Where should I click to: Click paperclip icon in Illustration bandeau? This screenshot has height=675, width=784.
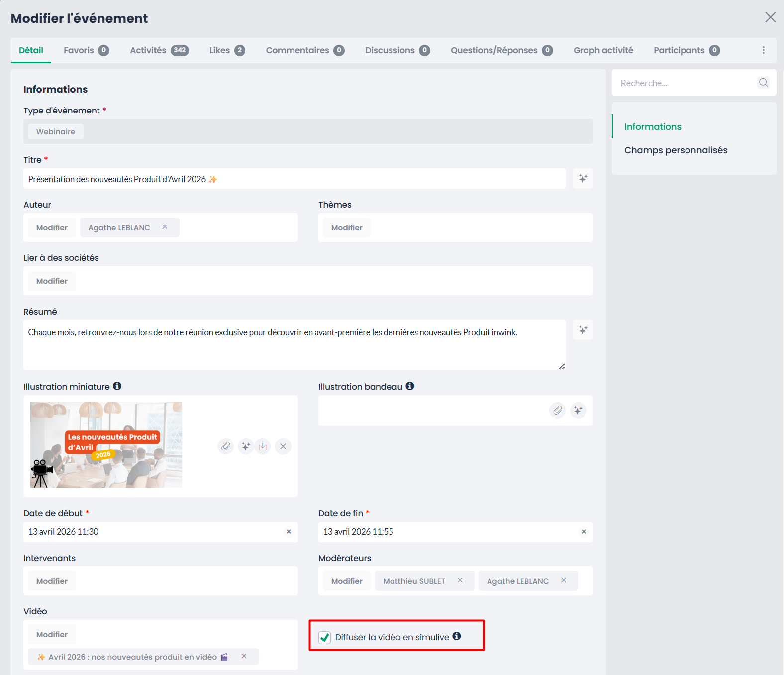click(558, 410)
